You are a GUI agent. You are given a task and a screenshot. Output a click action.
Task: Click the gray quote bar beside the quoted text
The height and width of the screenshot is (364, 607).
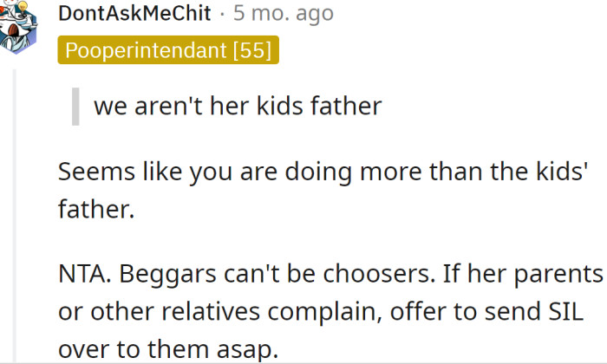75,106
